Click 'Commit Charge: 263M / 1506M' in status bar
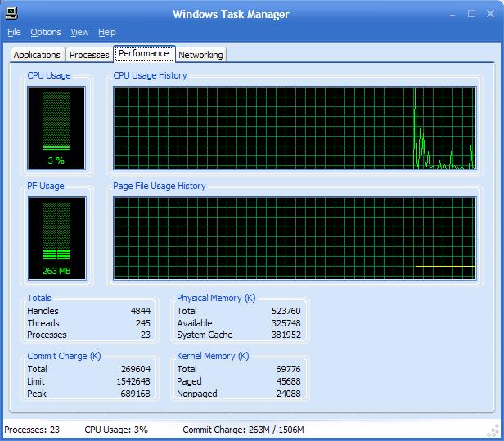The width and height of the screenshot is (504, 441). [243, 430]
